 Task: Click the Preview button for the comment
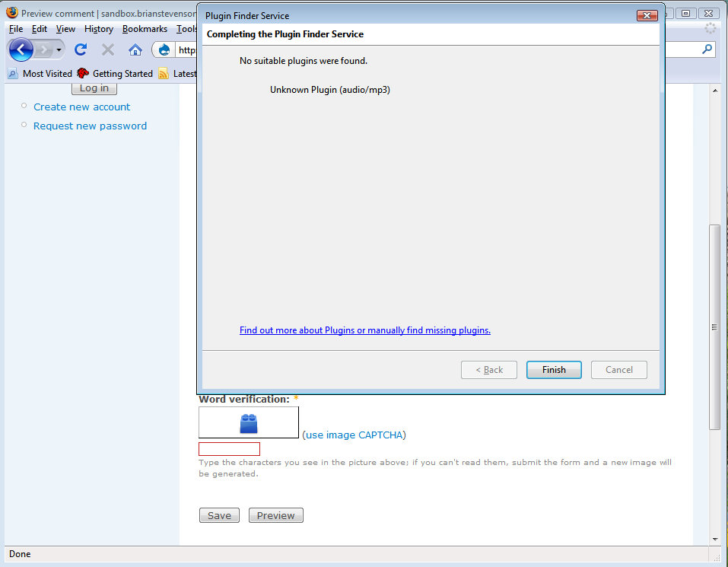(x=275, y=515)
